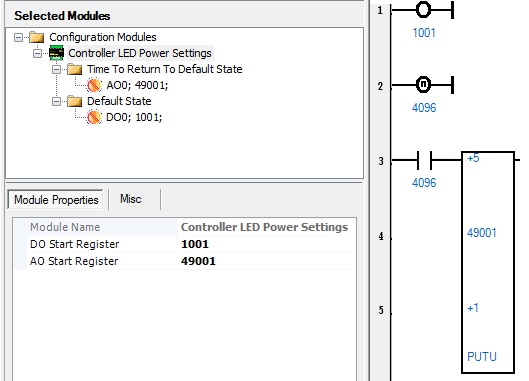Select Time To Return To Default State
The height and width of the screenshot is (381, 529).
(x=165, y=69)
